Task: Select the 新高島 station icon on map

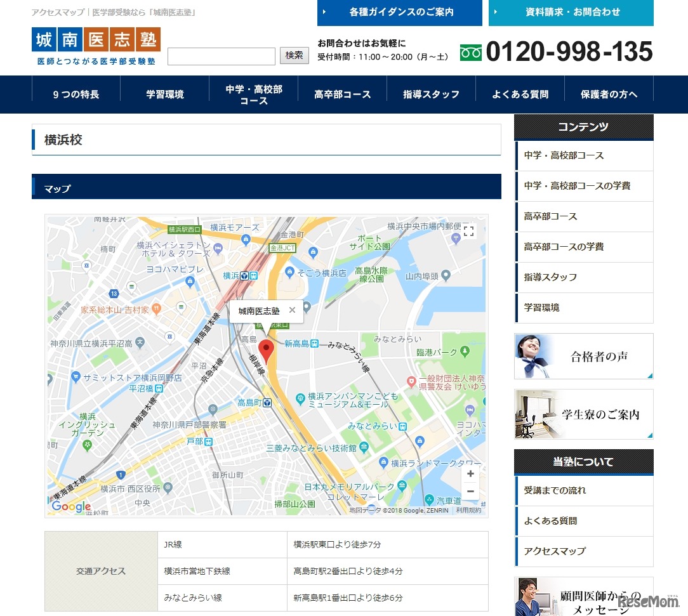Action: (x=315, y=343)
